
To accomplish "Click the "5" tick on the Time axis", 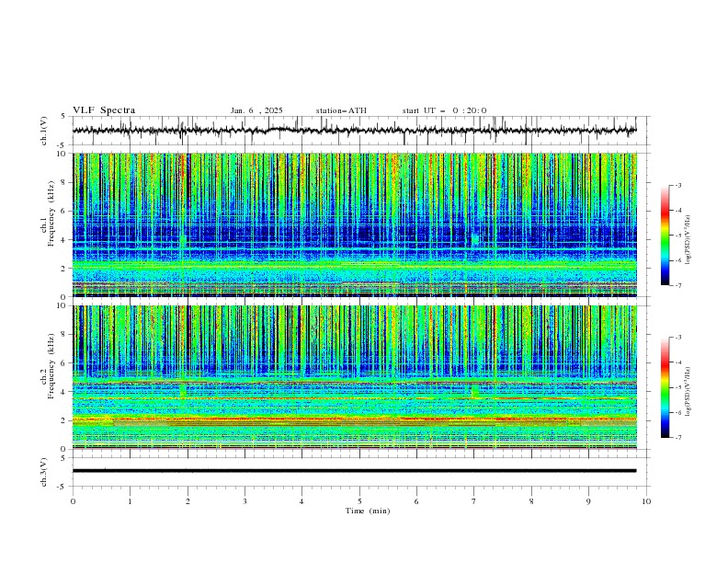I will 359,501.
